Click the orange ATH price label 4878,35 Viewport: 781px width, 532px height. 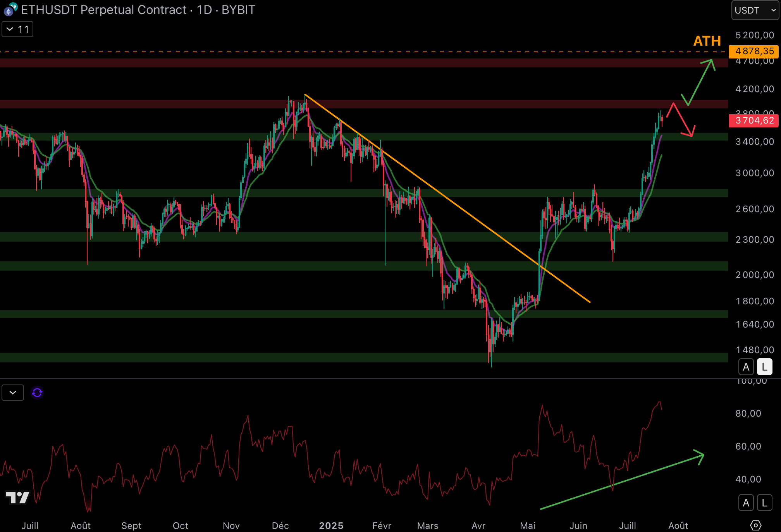[753, 51]
